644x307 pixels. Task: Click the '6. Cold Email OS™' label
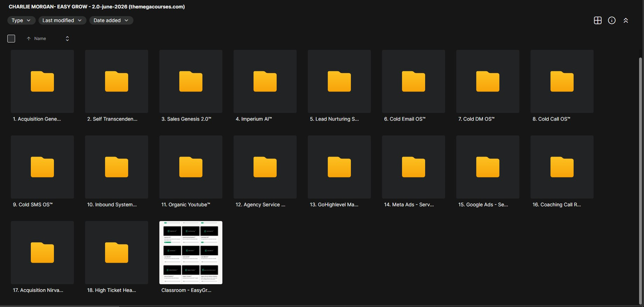coord(405,119)
